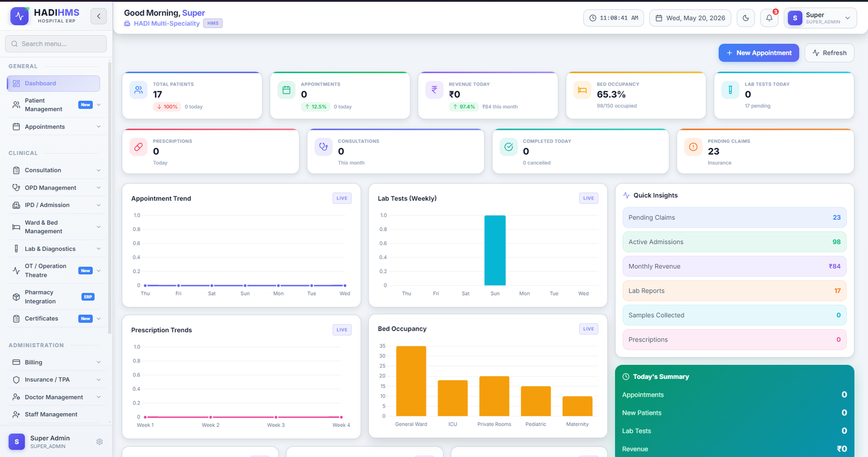Click the Lab Tests Today test tube icon

pyautogui.click(x=730, y=90)
